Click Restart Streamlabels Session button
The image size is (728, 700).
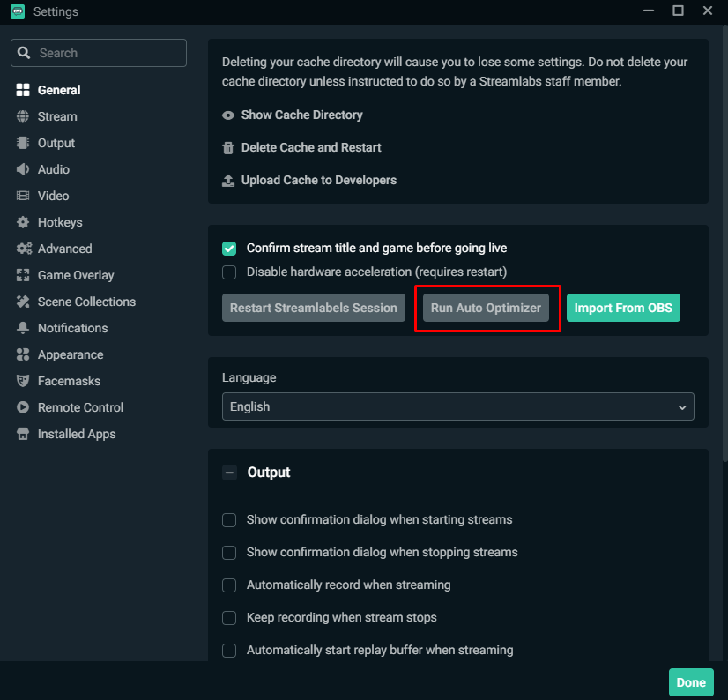pos(314,308)
